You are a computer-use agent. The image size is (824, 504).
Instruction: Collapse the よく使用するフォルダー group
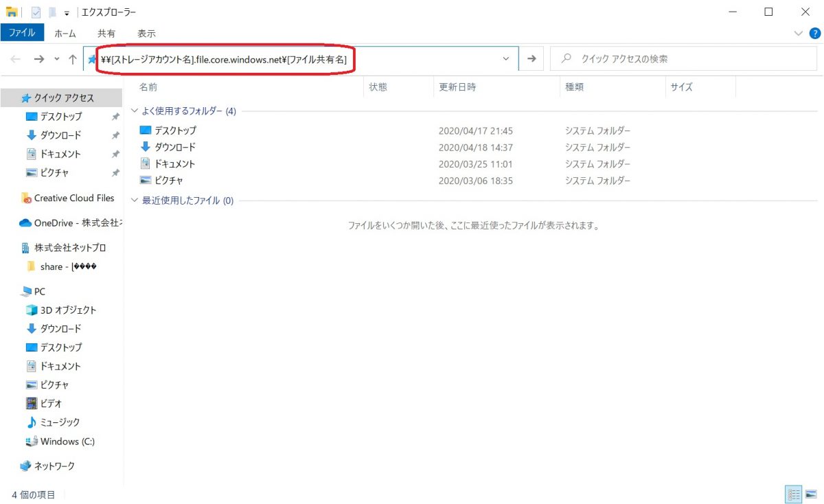135,111
